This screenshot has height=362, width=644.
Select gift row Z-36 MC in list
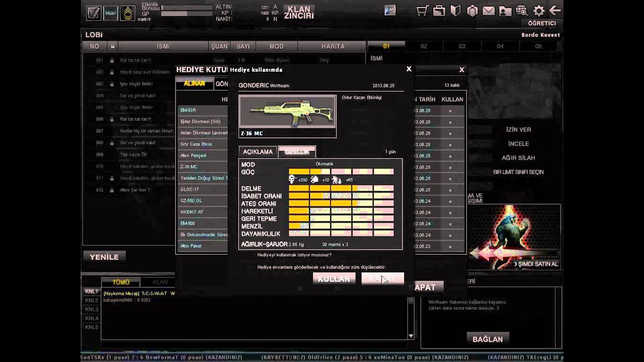click(x=203, y=167)
